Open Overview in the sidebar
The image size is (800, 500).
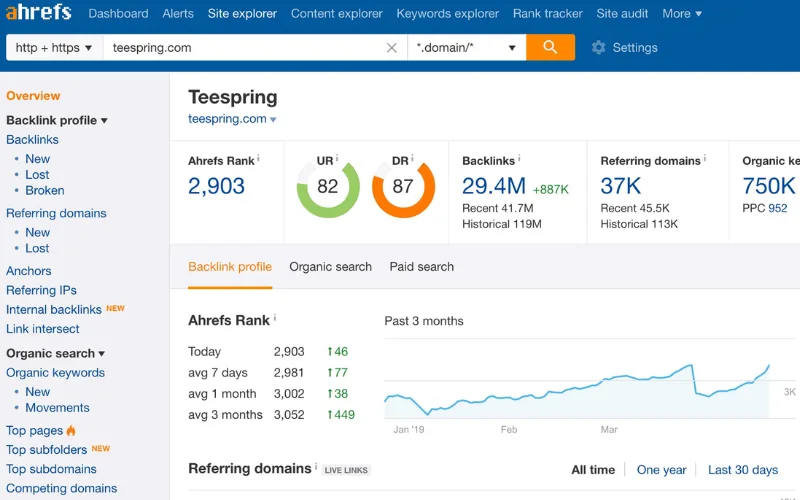[x=33, y=96]
